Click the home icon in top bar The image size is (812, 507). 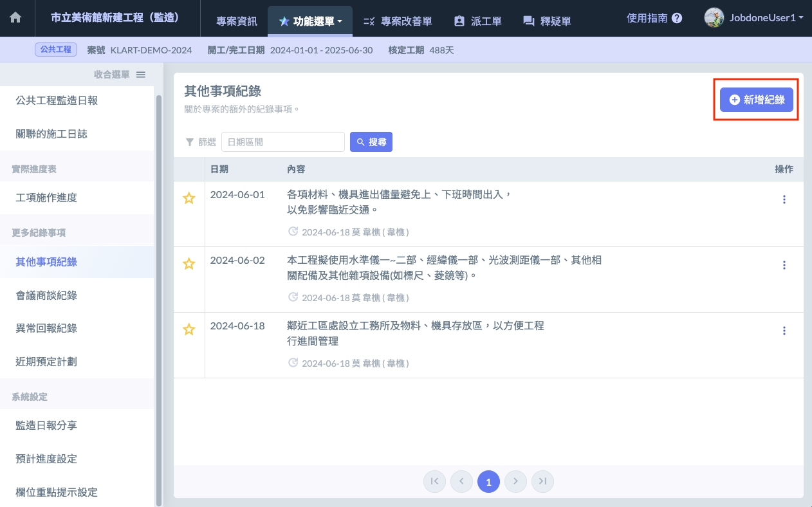[x=15, y=18]
